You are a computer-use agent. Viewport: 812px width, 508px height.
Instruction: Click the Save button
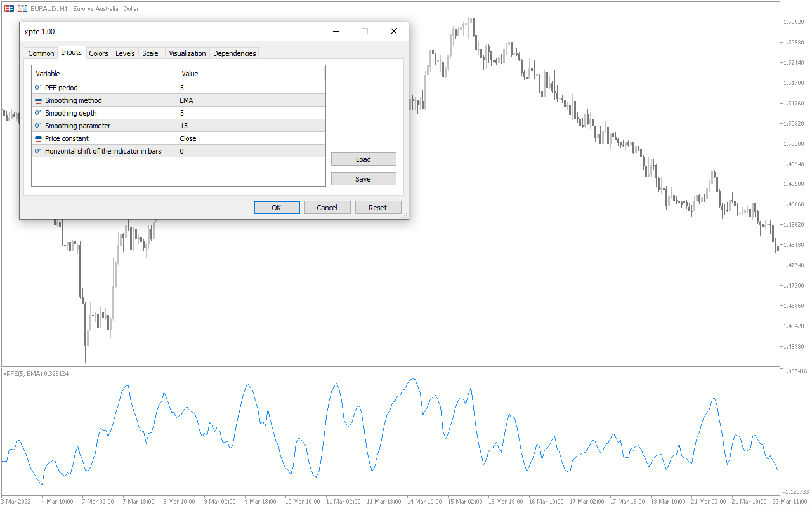coord(363,179)
